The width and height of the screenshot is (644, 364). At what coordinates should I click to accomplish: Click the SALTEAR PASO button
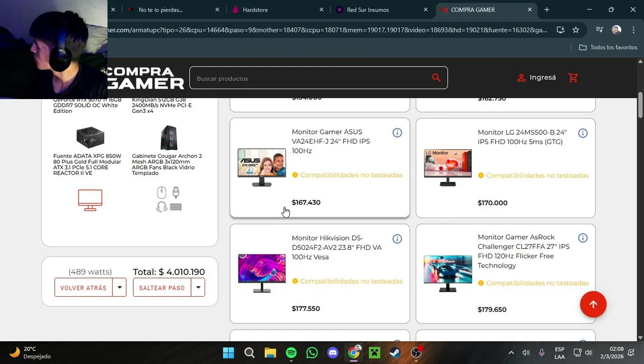[x=162, y=287]
